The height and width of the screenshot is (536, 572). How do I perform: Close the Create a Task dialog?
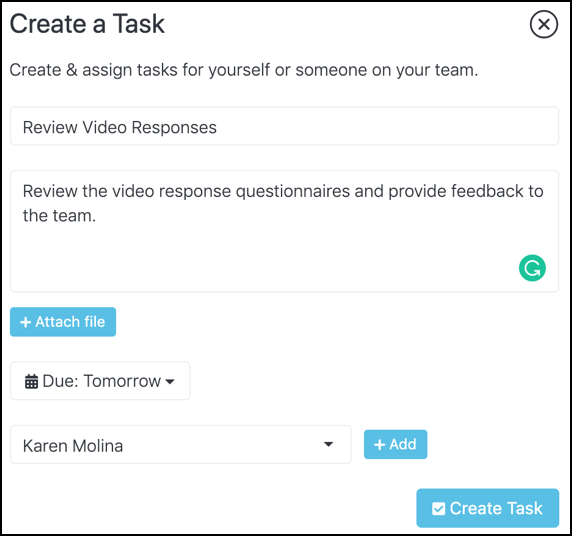click(x=544, y=24)
